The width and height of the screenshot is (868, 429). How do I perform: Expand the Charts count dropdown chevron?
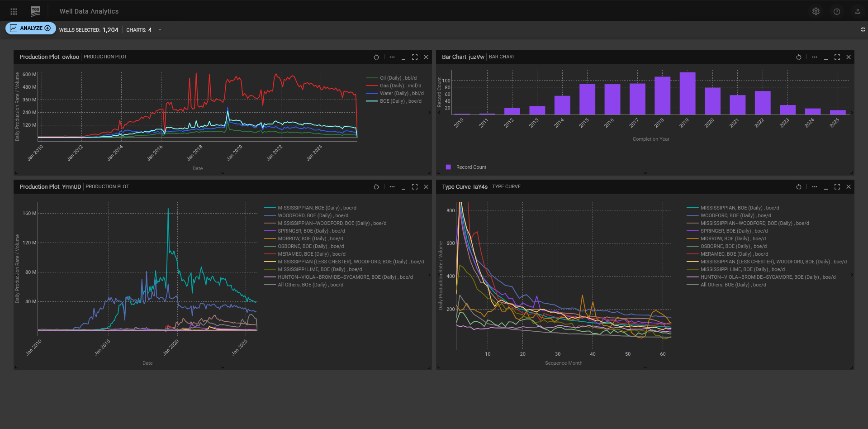tap(160, 30)
